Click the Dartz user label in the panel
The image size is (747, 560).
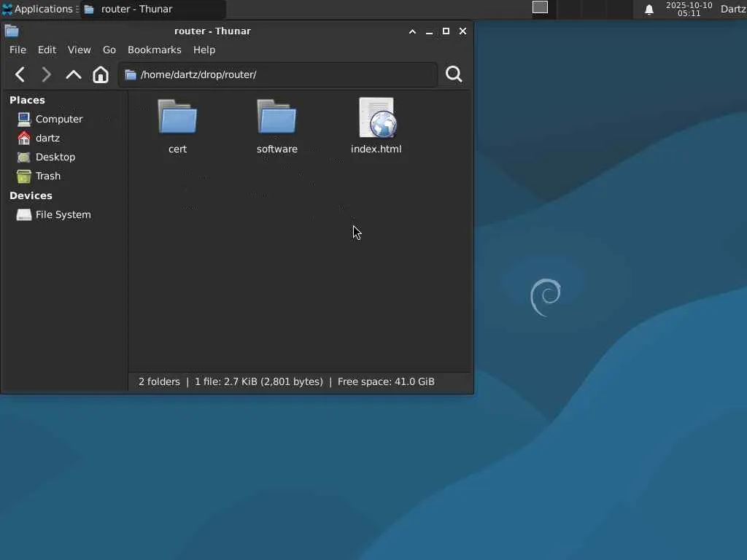pyautogui.click(x=733, y=9)
